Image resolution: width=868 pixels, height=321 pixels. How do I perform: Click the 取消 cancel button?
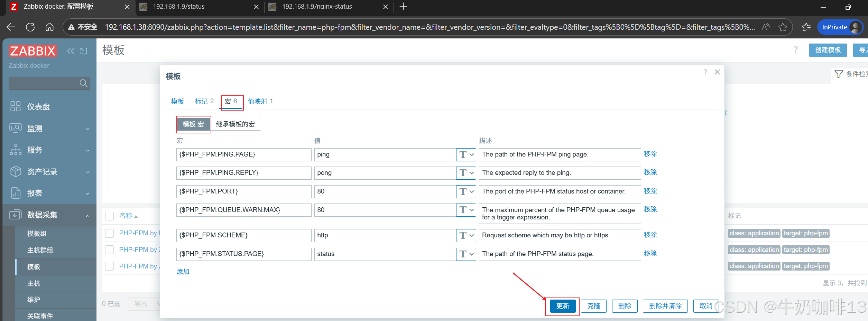tap(706, 306)
